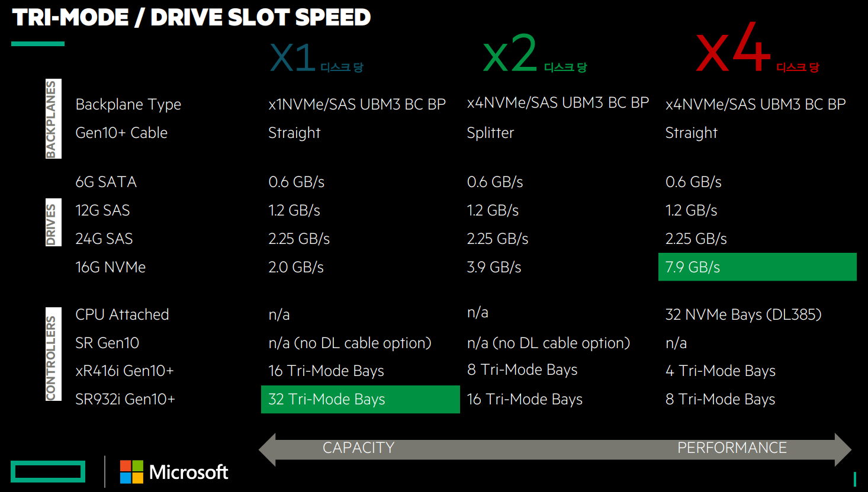Image resolution: width=868 pixels, height=492 pixels.
Task: Select the 16G NVMe row label
Action: tap(110, 268)
